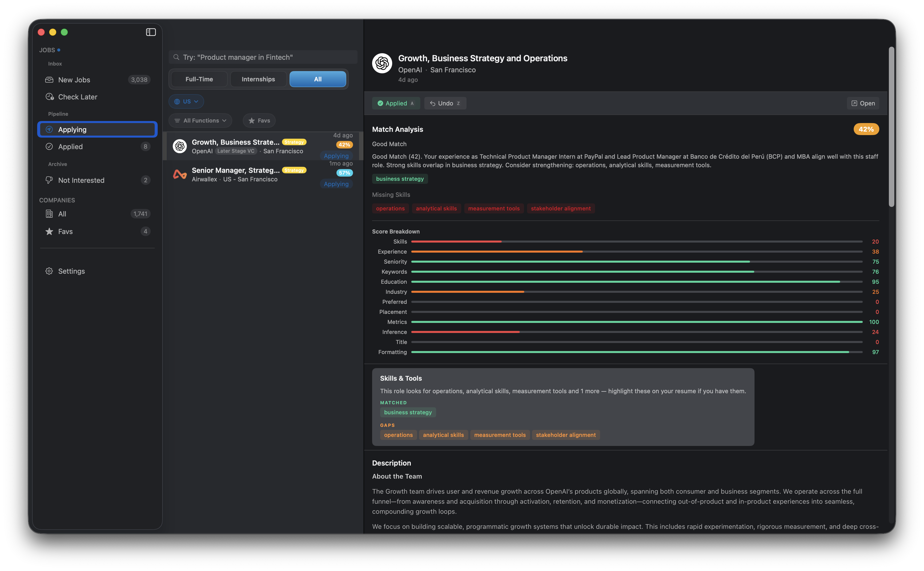Click the Not Interested thumbs-down icon
The width and height of the screenshot is (924, 571).
click(49, 180)
